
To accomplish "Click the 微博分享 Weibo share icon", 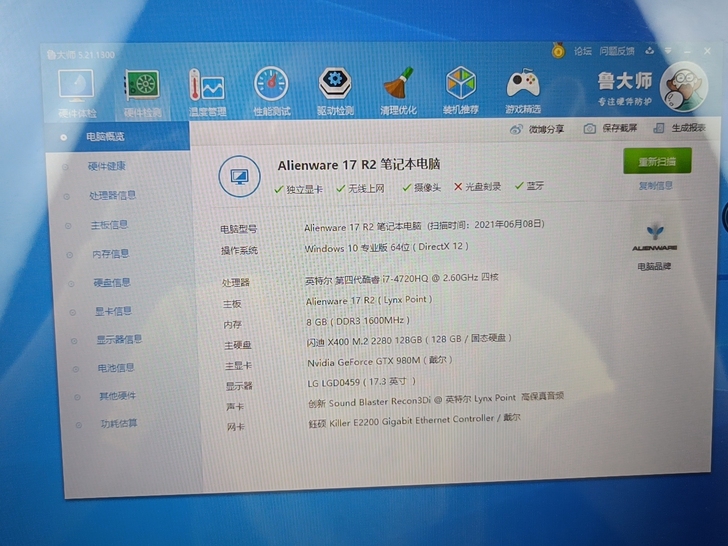I will [x=516, y=130].
